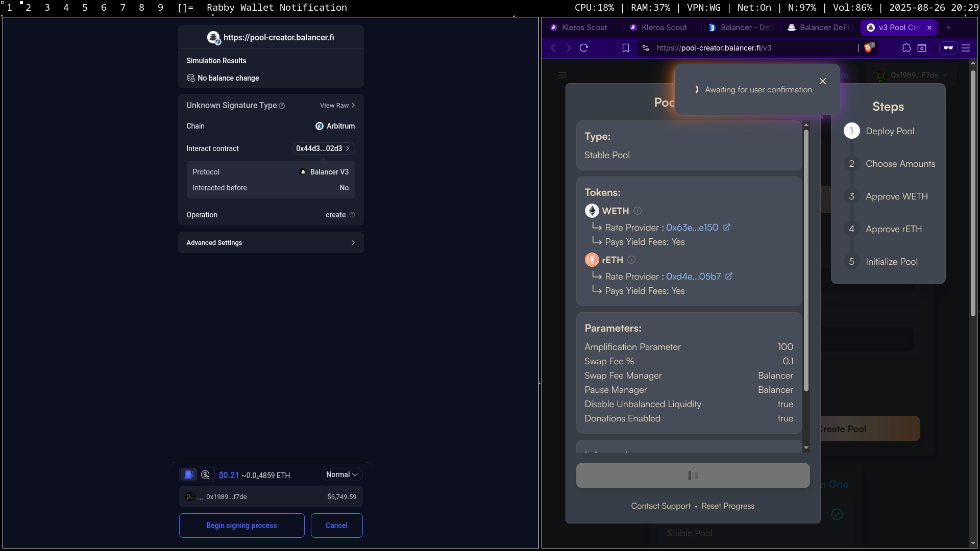The width and height of the screenshot is (980, 551).
Task: Click rETH token icon
Action: (x=592, y=260)
